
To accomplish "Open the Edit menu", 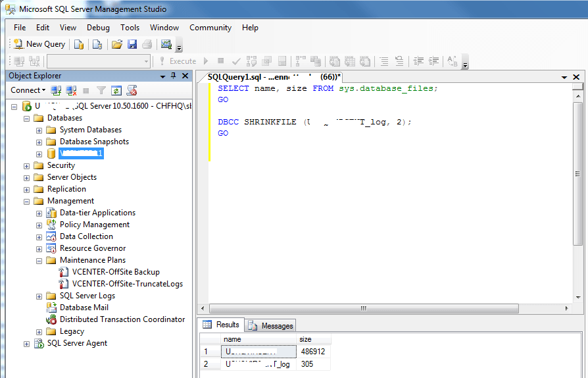I will click(x=43, y=28).
